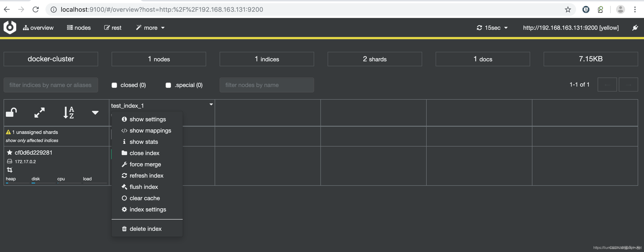
Task: Toggle the .special indices checkbox
Action: 168,85
